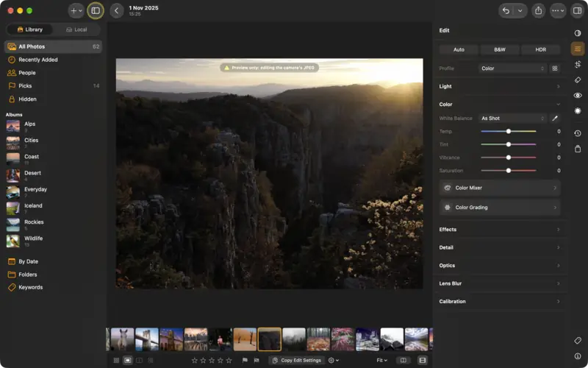
Task: Select the Healing eraser tool icon
Action: point(578,80)
